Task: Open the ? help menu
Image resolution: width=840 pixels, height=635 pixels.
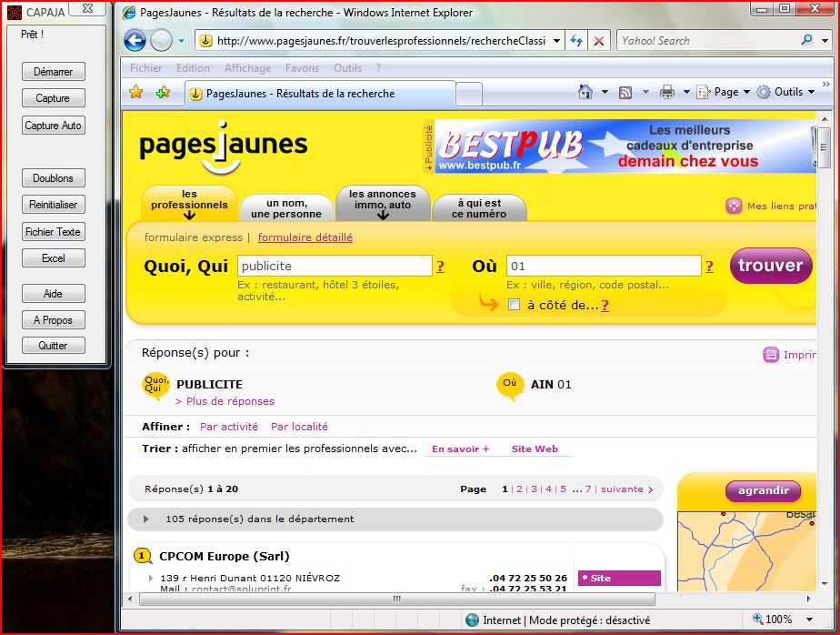Action: point(379,68)
